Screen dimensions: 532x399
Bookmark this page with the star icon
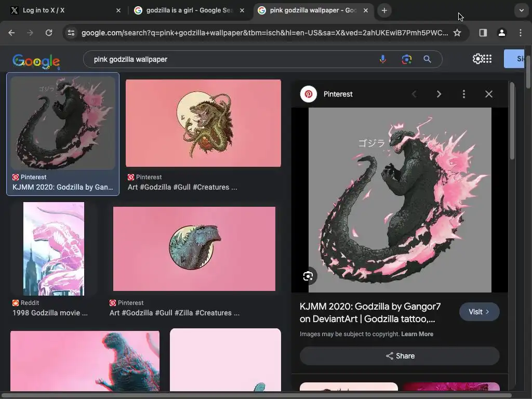click(x=457, y=33)
